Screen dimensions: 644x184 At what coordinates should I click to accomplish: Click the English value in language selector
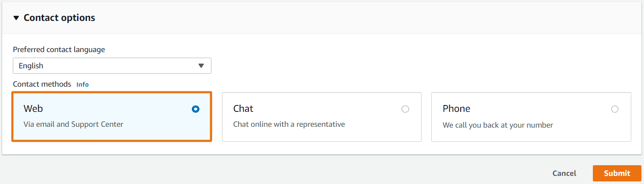(x=31, y=66)
